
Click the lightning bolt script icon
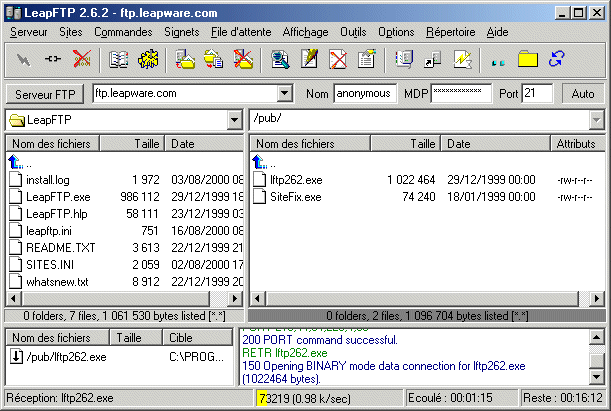pyautogui.click(x=462, y=60)
